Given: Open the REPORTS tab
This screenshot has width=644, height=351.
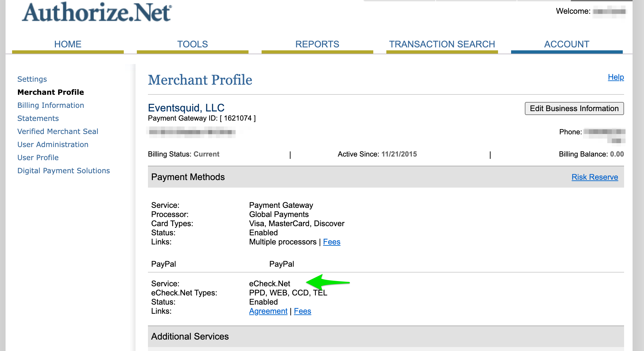Looking at the screenshot, I should click(317, 44).
